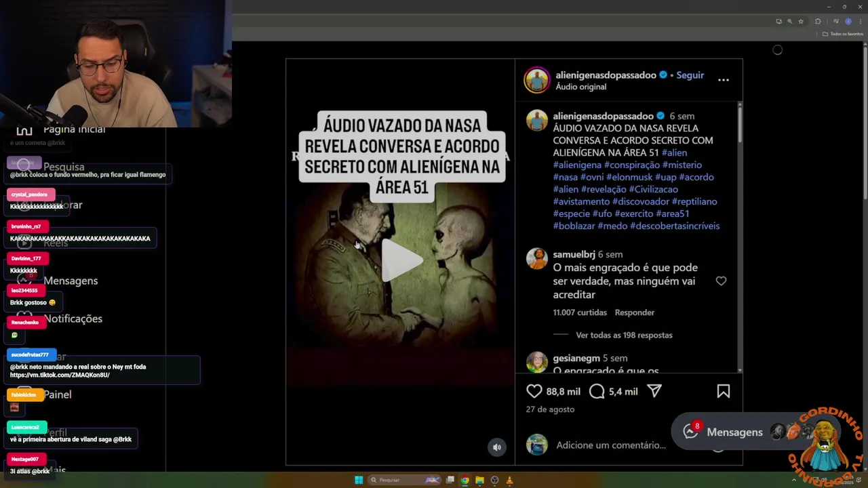Open media controls icon in Chrome toolbar
The height and width of the screenshot is (488, 868).
(x=836, y=21)
